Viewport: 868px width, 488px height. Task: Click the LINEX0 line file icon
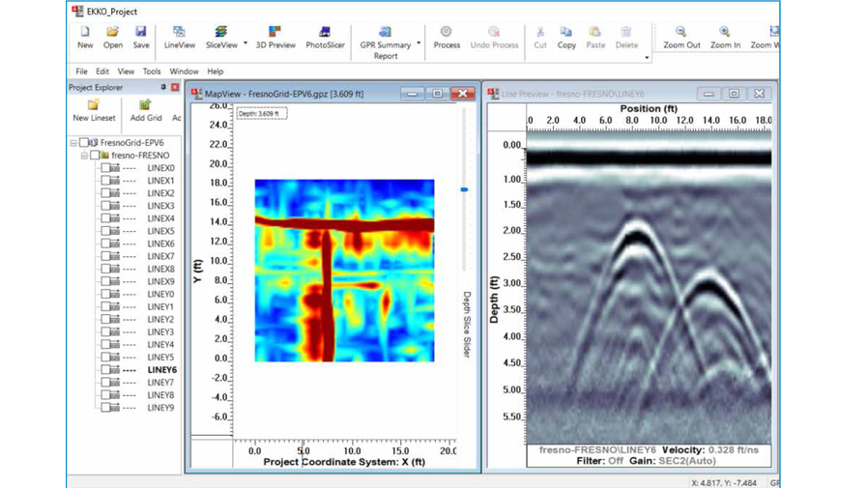(x=115, y=167)
